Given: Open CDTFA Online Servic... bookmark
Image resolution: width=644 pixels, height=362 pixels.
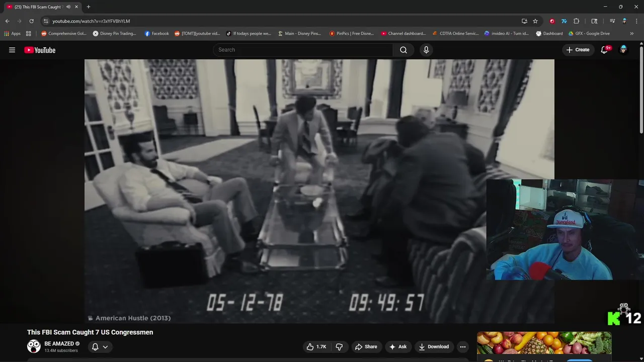Looking at the screenshot, I should 456,34.
